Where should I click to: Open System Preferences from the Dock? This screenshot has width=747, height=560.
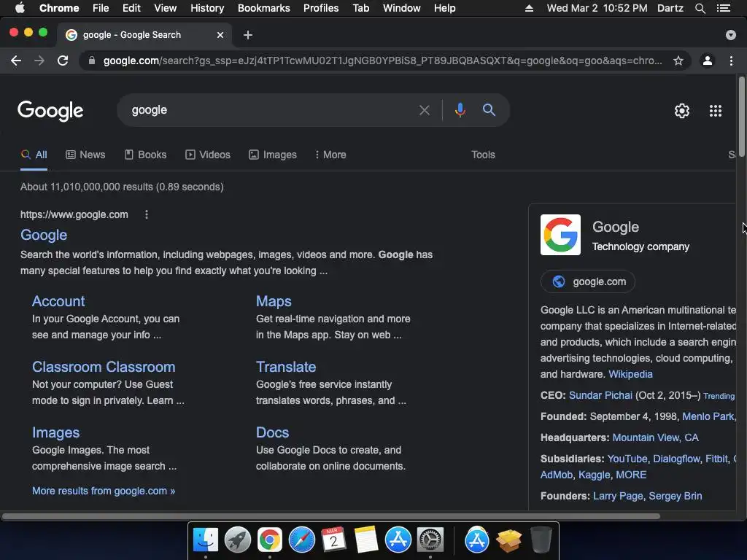(430, 540)
